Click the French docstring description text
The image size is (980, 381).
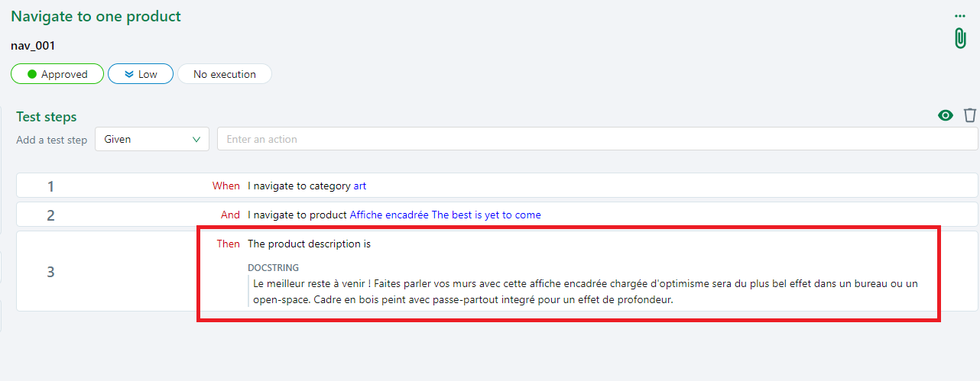tap(585, 292)
